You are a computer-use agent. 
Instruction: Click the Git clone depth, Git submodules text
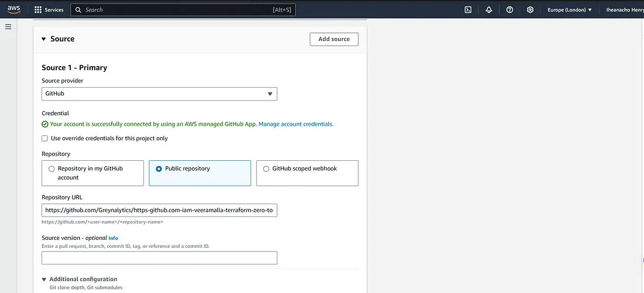(86, 288)
